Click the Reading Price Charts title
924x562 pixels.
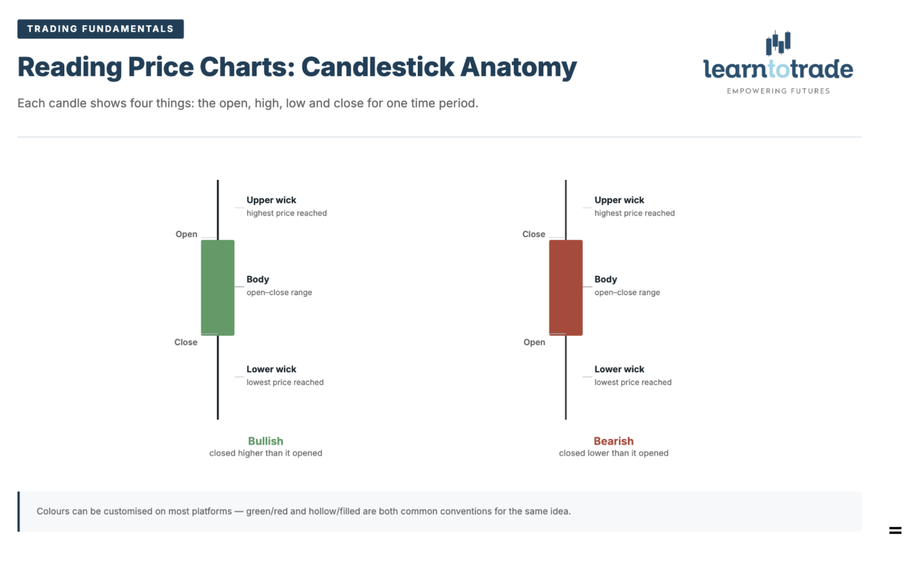pyautogui.click(x=297, y=67)
